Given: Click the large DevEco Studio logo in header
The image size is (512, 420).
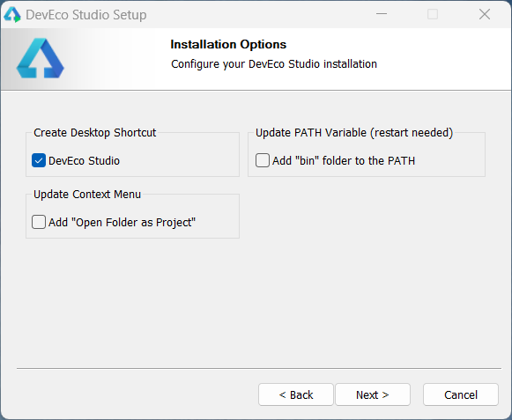Looking at the screenshot, I should [x=41, y=58].
